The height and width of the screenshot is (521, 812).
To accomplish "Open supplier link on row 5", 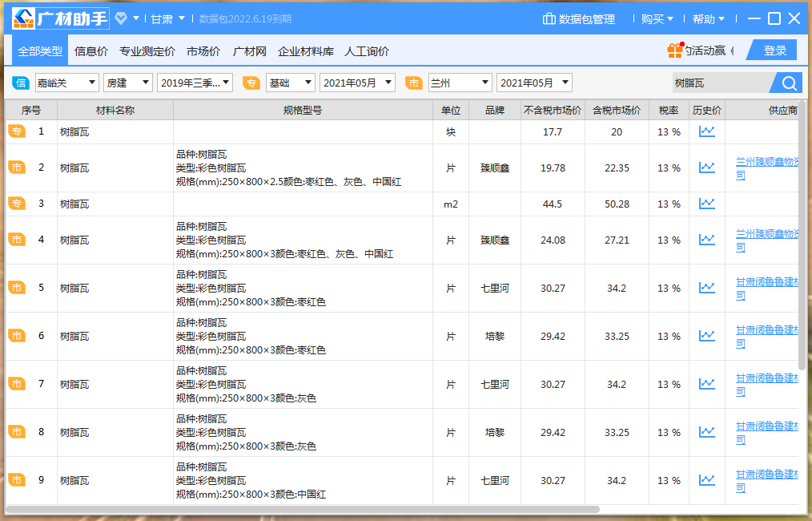I will click(767, 289).
